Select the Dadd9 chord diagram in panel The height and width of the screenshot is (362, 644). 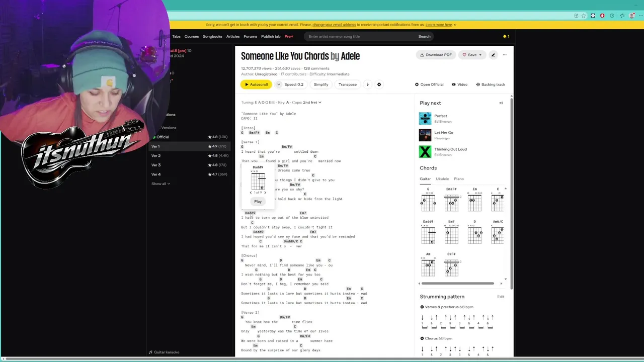click(428, 232)
